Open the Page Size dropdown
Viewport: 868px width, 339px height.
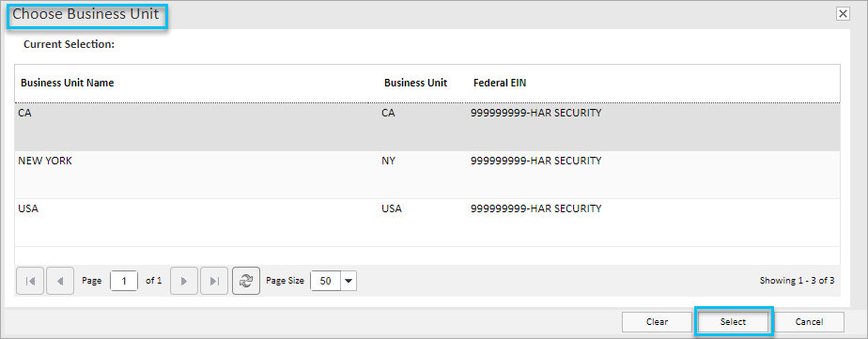tap(349, 281)
